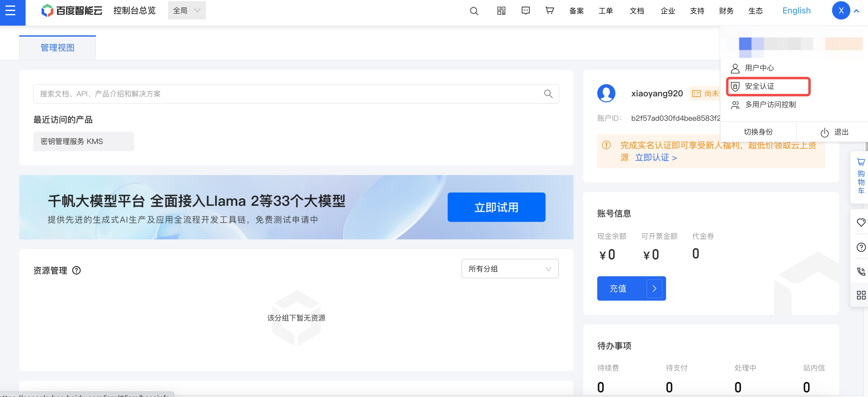Screen dimensions: 868x397
Task: Open the shopping cart icon in header
Action: [549, 11]
